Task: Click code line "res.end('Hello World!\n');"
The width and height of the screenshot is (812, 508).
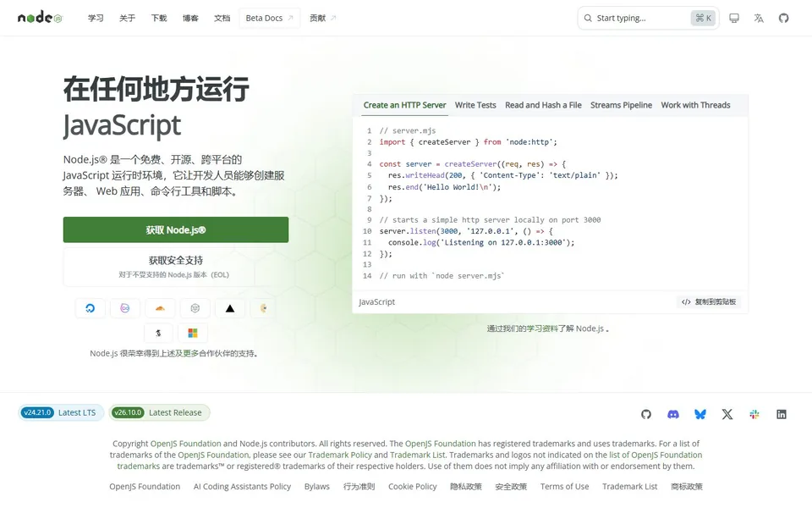Action: tap(444, 187)
